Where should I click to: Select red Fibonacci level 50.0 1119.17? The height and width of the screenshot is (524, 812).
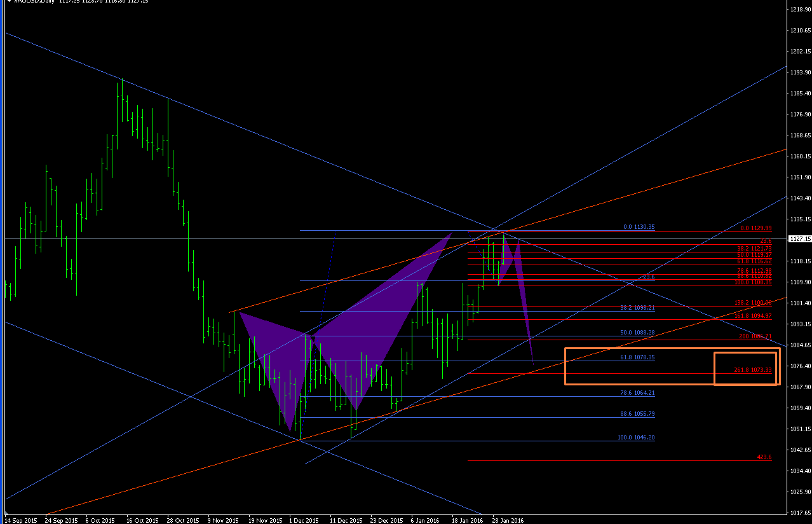point(754,254)
